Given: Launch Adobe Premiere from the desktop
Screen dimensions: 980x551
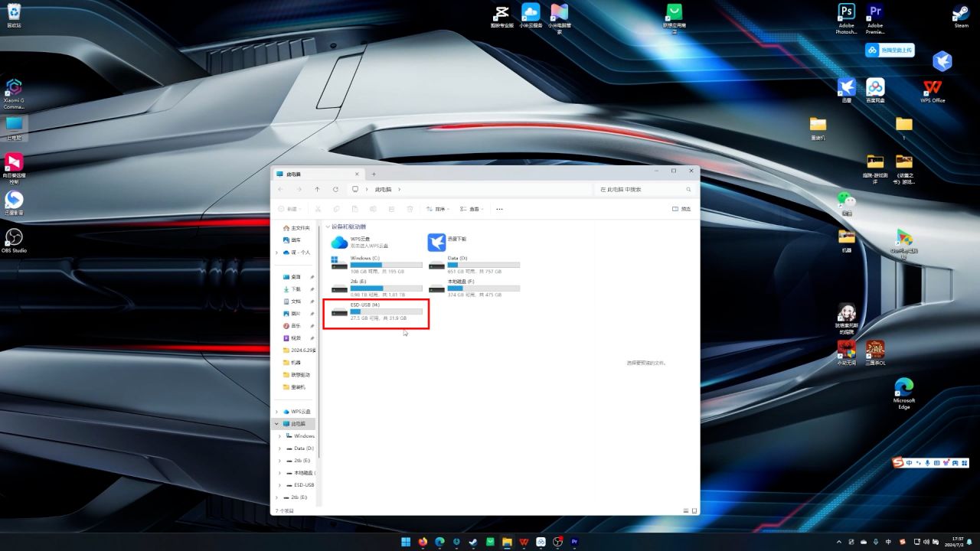Looking at the screenshot, I should point(875,19).
